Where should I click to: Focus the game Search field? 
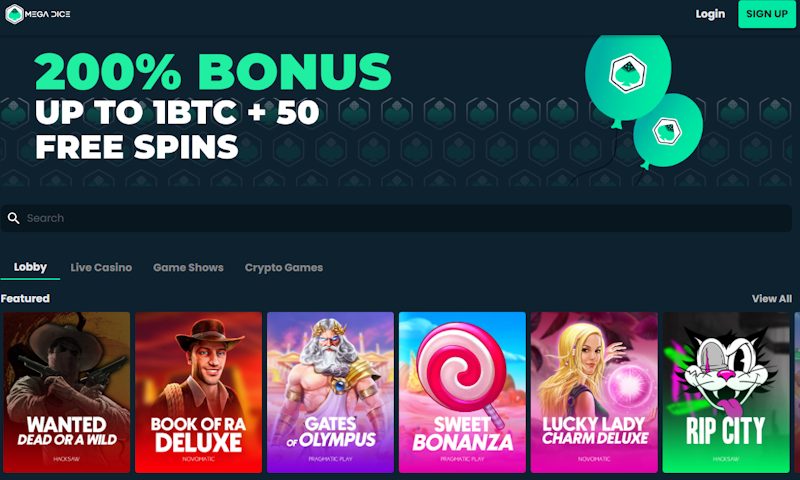pyautogui.click(x=396, y=218)
